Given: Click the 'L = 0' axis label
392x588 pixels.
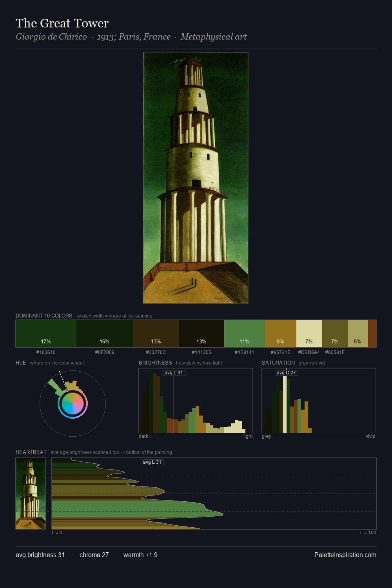Looking at the screenshot, I should pyautogui.click(x=57, y=533).
